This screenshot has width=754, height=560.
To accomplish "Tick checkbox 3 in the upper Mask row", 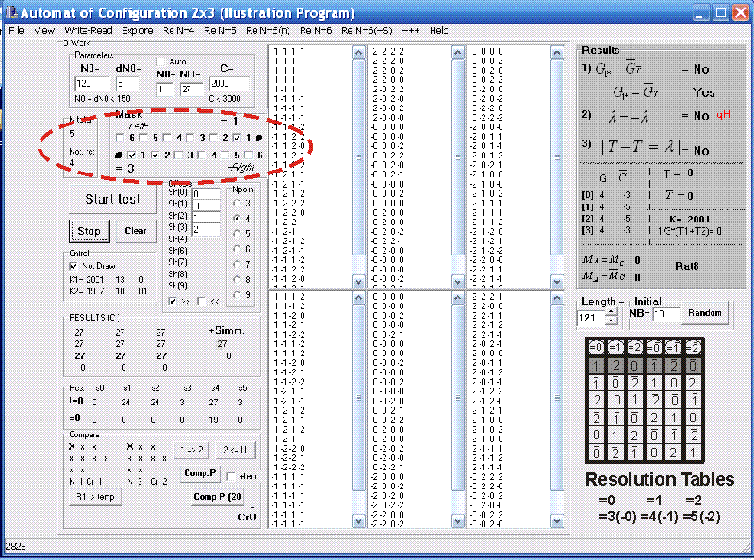I will click(x=190, y=138).
